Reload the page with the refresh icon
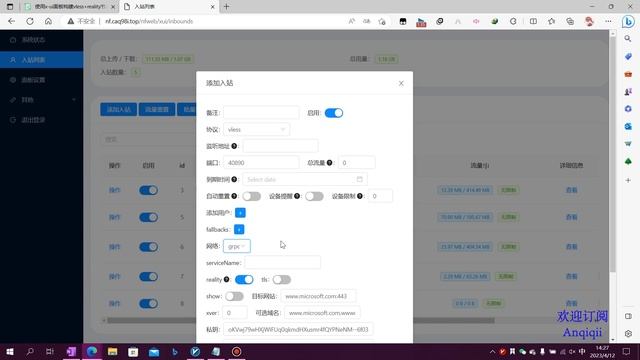 coord(30,21)
